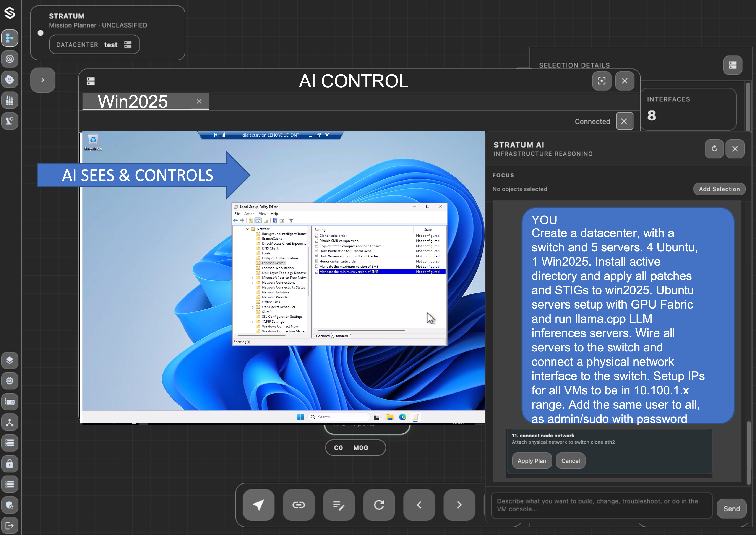Click the focus frame icon in AI Control header

[x=602, y=81]
